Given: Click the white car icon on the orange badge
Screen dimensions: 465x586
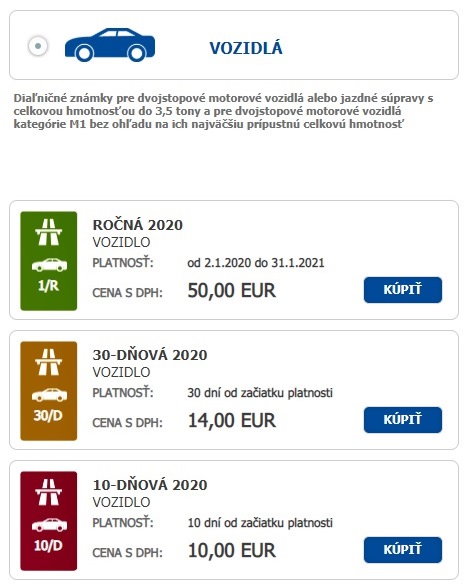Looking at the screenshot, I should point(49,395).
